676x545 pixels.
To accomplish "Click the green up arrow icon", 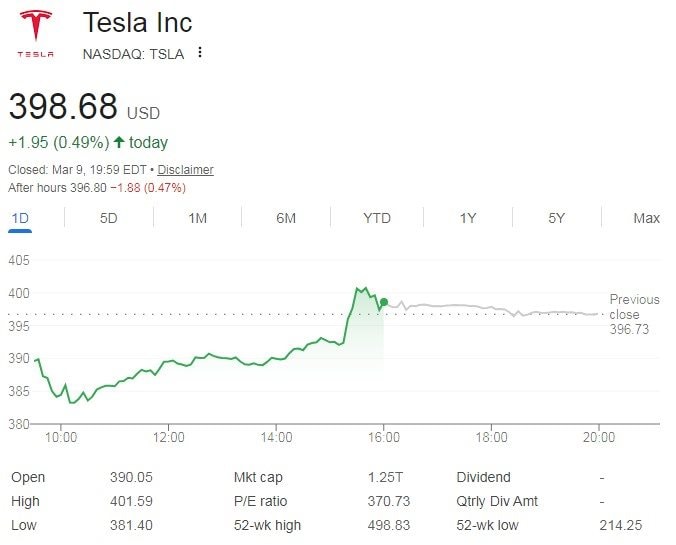I will pyautogui.click(x=120, y=142).
